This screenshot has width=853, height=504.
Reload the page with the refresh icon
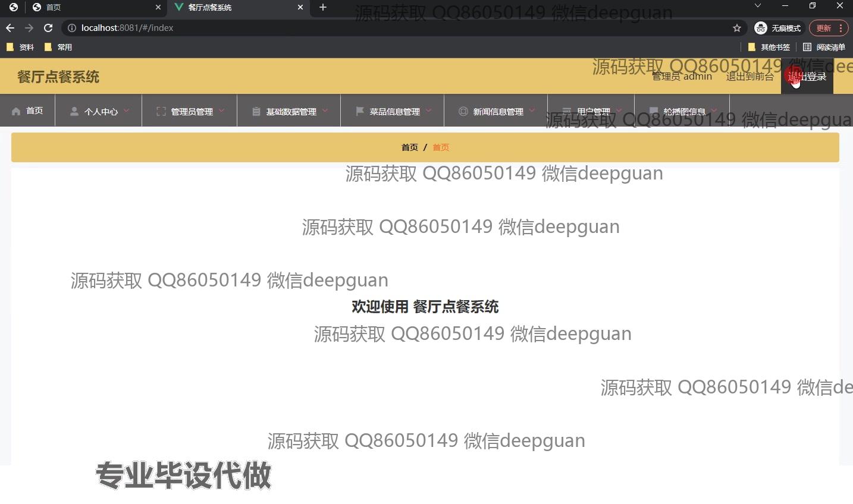[48, 28]
